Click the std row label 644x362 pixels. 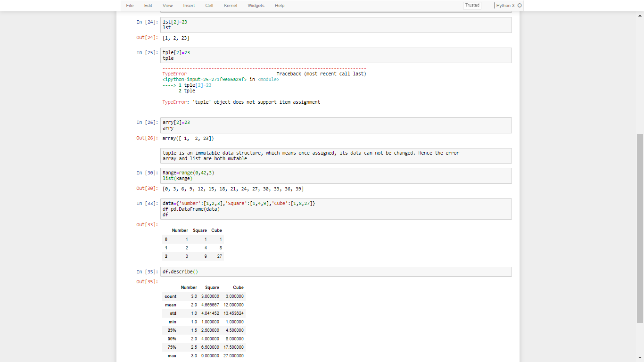pyautogui.click(x=173, y=313)
